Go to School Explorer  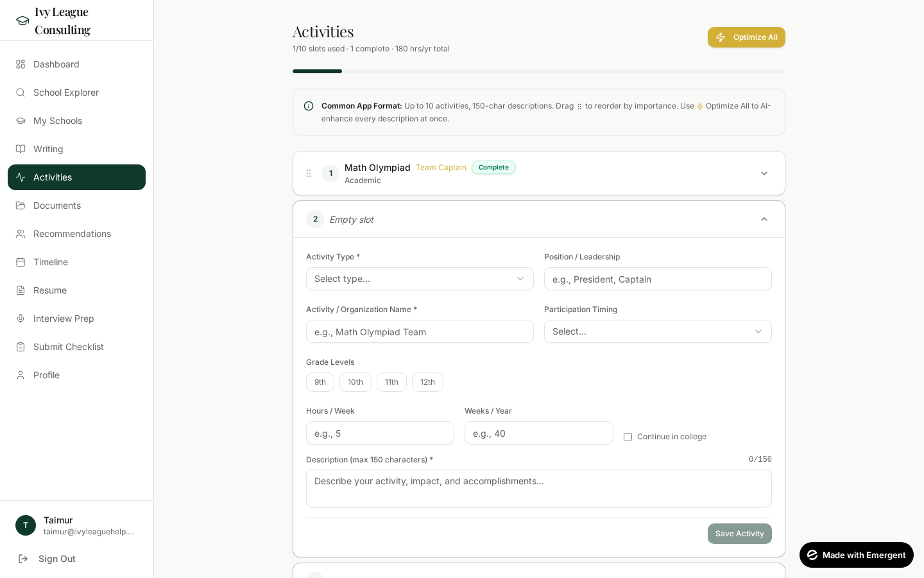point(76,92)
